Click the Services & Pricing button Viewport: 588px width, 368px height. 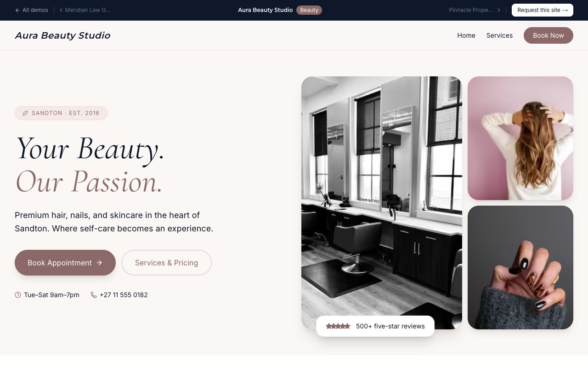point(166,263)
